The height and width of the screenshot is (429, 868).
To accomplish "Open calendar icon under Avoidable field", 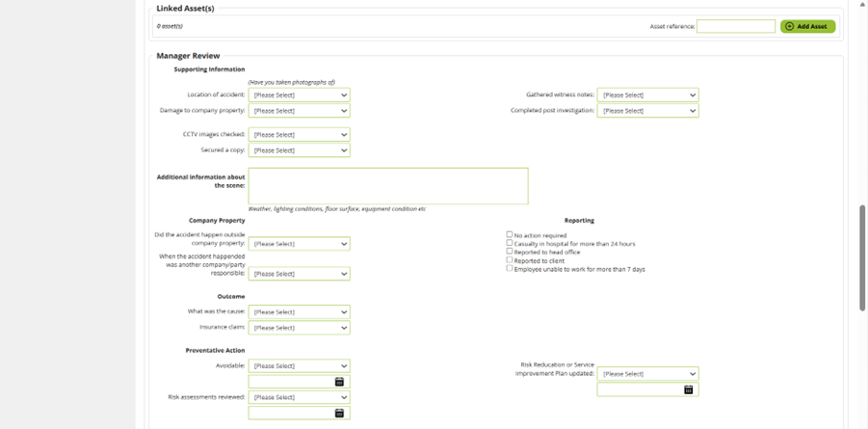I will click(339, 382).
